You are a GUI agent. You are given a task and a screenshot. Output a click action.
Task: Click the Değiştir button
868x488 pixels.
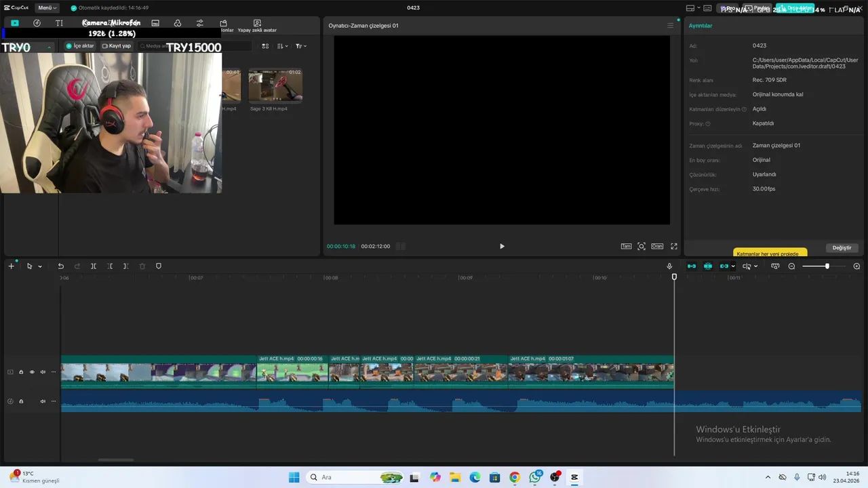[x=842, y=247]
